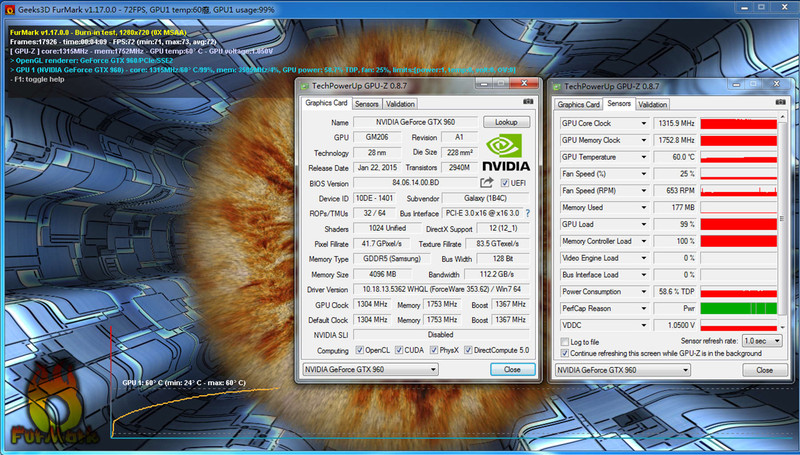Screen dimensions: 800x455
Task: Expand the GPU Core Clock sensor dropdown
Action: [x=643, y=123]
